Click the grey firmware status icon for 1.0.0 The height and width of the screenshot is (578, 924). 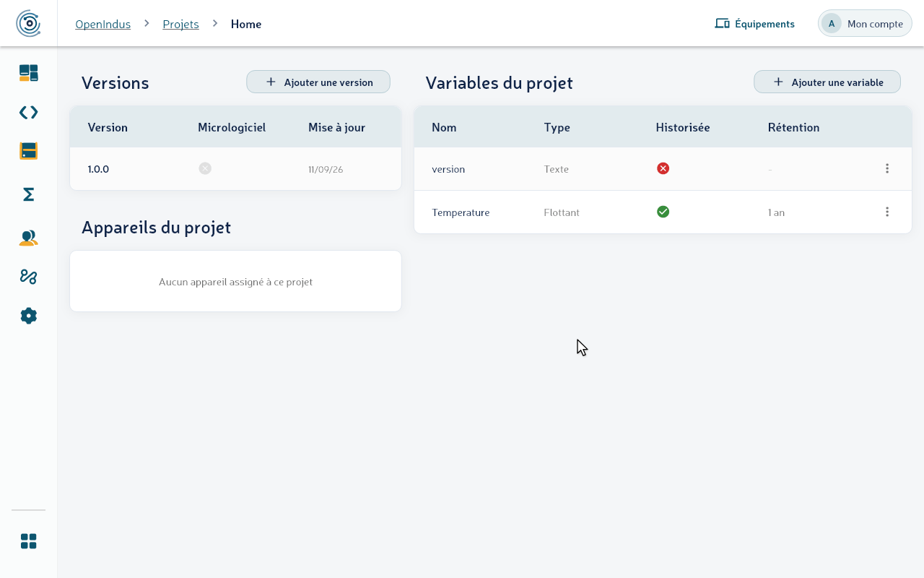[x=205, y=168]
